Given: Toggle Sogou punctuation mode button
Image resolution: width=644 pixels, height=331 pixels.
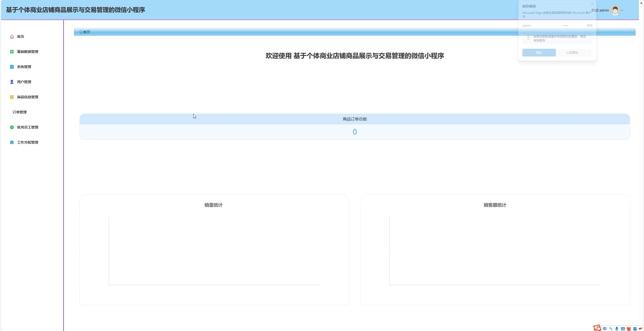Looking at the screenshot, I should pos(611,328).
